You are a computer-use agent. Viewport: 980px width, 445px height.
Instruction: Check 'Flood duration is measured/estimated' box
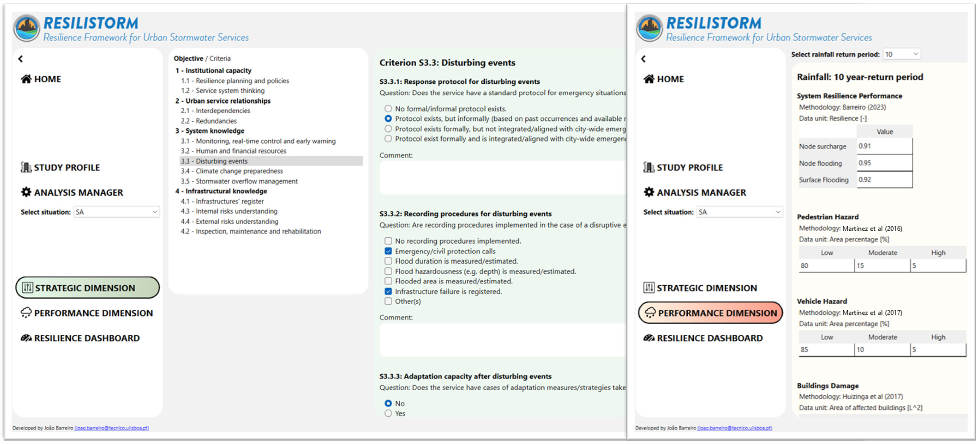pyautogui.click(x=388, y=261)
